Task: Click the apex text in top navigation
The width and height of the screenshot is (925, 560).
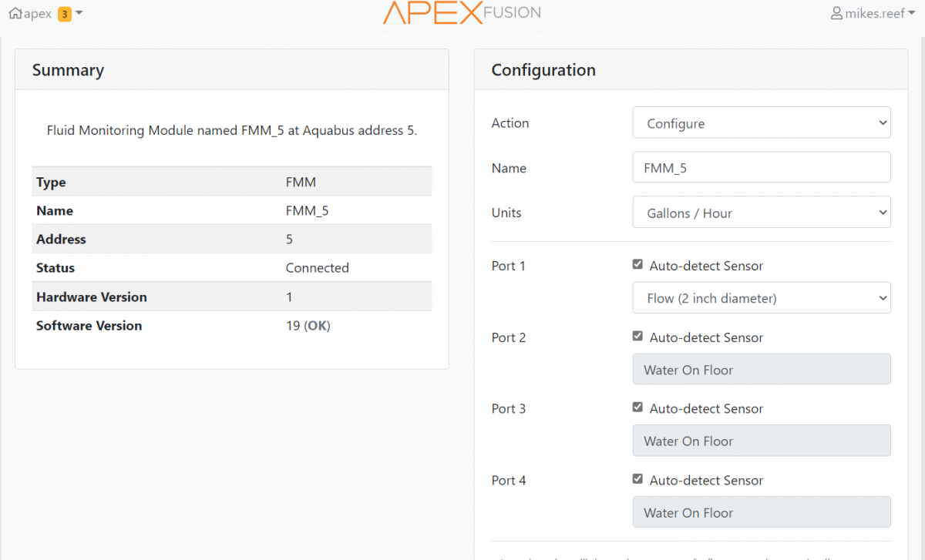Action: point(38,14)
